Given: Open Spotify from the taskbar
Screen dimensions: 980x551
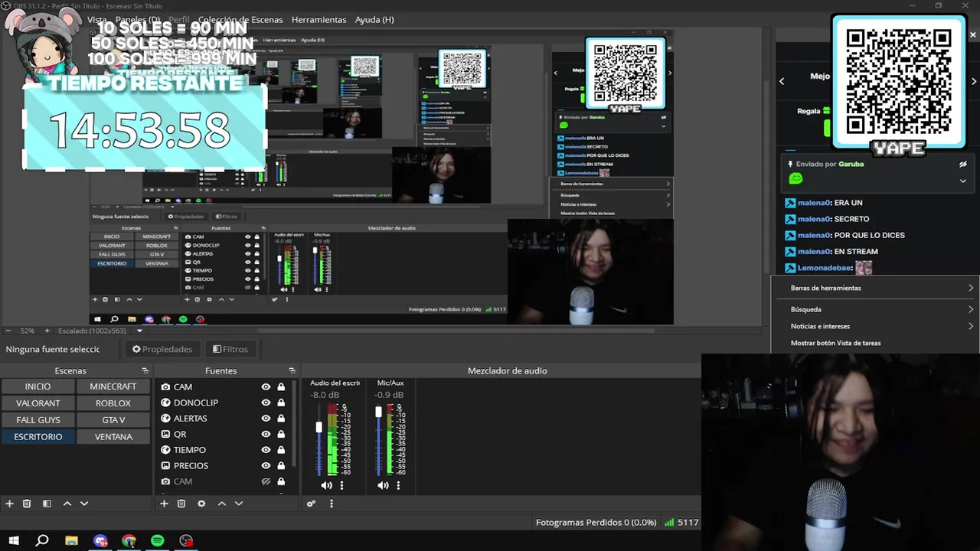Looking at the screenshot, I should coord(157,540).
